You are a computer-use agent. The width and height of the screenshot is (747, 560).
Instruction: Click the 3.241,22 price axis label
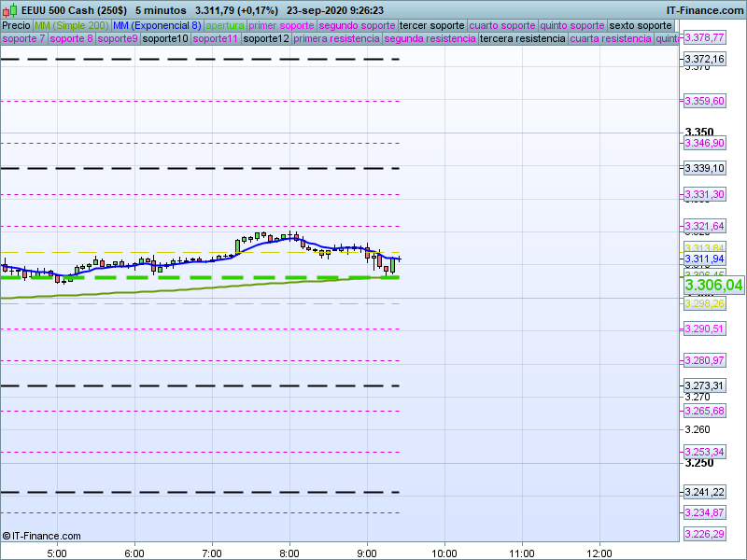pyautogui.click(x=704, y=492)
